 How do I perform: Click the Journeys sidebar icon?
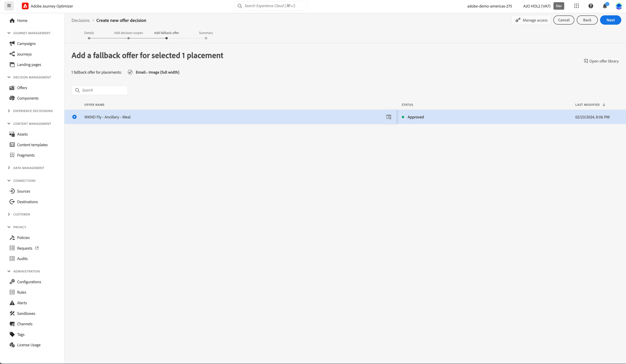coord(12,54)
